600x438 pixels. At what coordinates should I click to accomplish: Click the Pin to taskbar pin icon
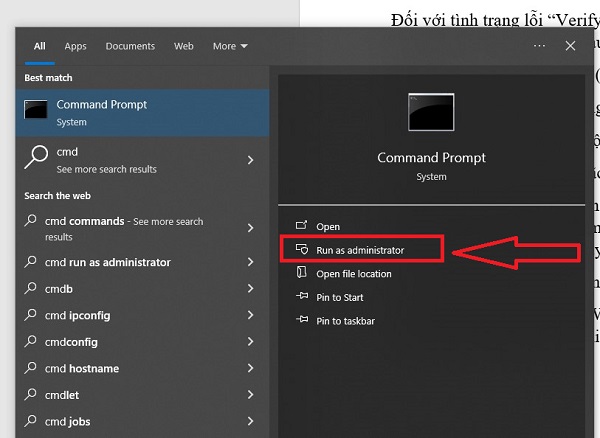[x=299, y=321]
